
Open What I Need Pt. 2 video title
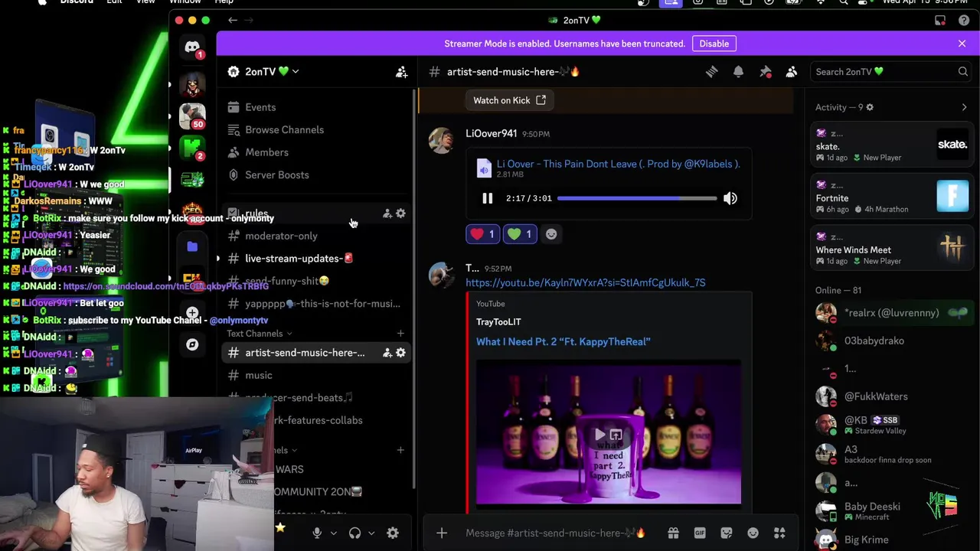(563, 342)
